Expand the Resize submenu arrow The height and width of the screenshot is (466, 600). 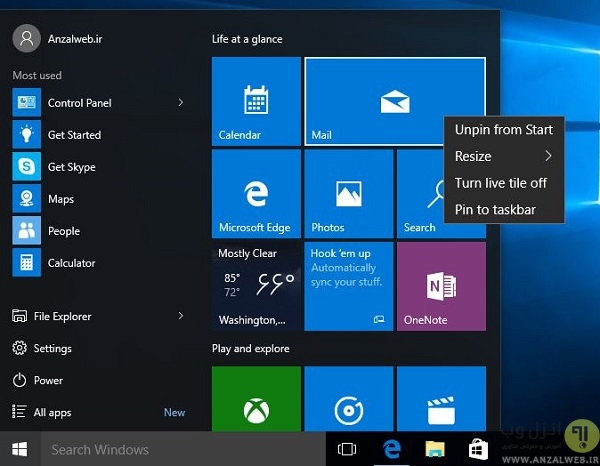(x=548, y=156)
